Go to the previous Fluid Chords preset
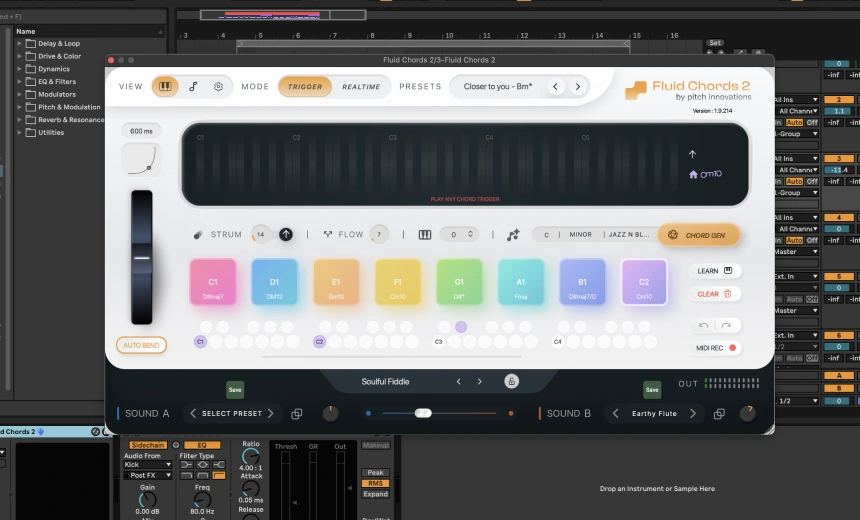This screenshot has height=520, width=860. 556,87
